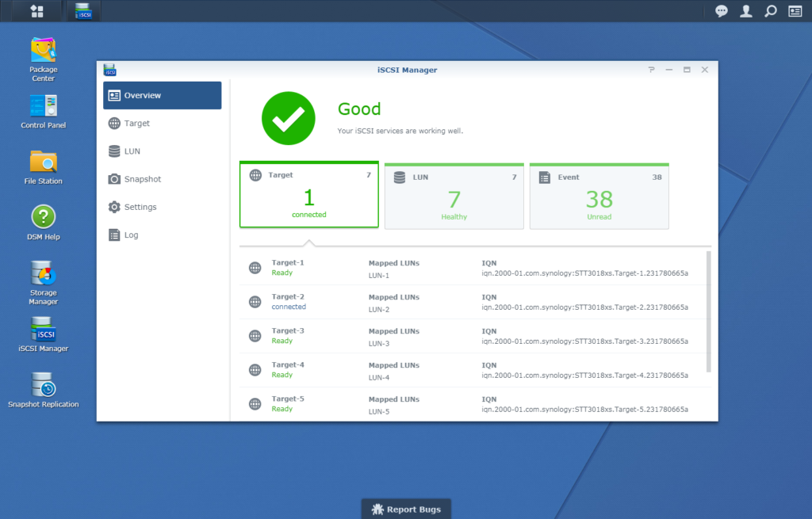Click mapped LUN-1 text
The width and height of the screenshot is (812, 519).
tap(378, 275)
